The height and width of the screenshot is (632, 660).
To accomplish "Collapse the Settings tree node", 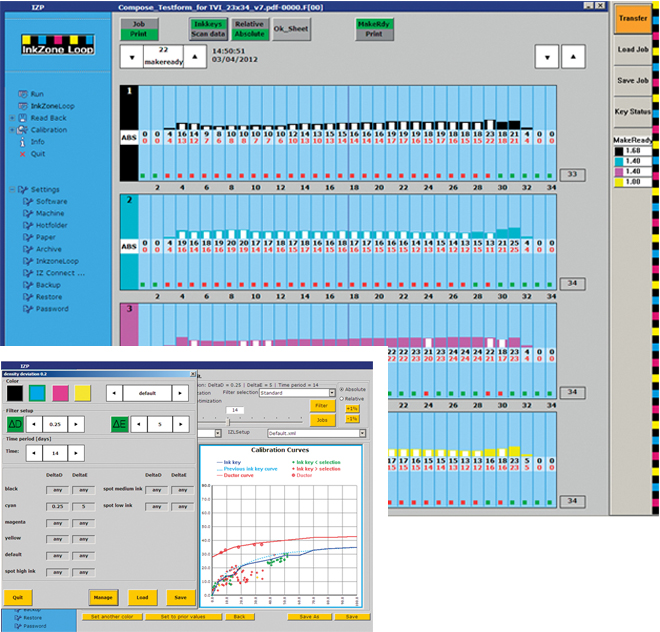I will point(12,189).
